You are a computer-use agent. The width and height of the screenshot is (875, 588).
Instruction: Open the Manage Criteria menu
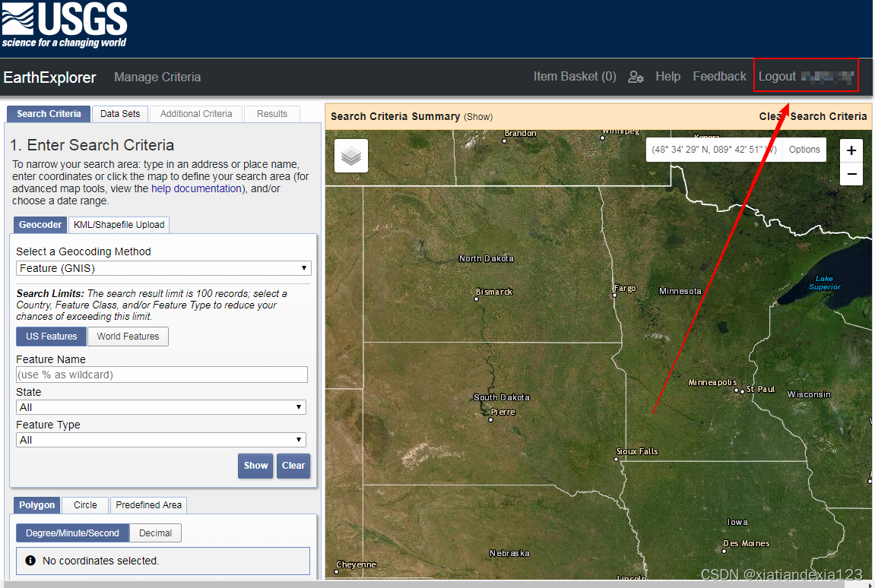click(x=157, y=77)
